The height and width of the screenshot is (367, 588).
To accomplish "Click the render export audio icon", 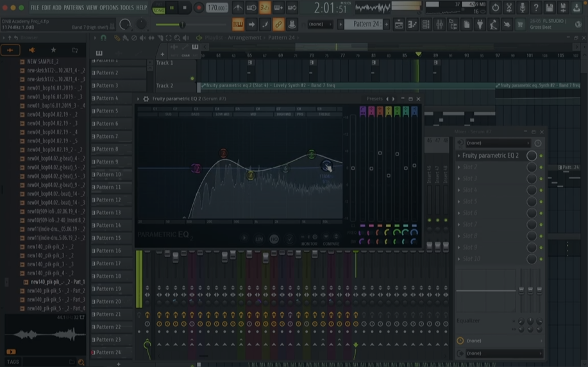I will pos(563,8).
